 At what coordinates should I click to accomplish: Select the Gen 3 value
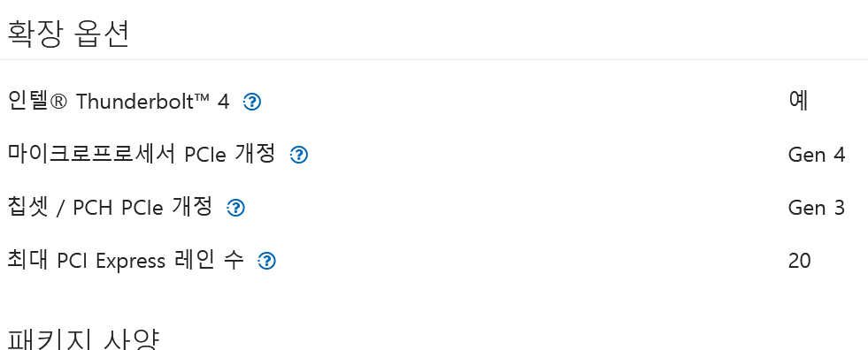(817, 208)
